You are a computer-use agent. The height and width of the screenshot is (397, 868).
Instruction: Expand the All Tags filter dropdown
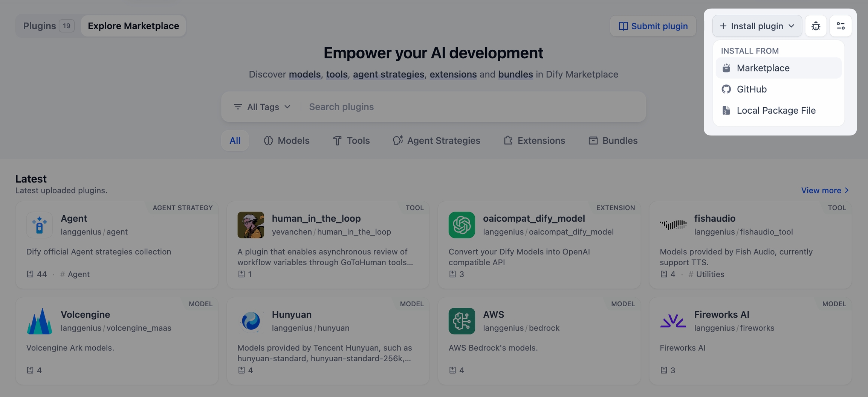(x=262, y=107)
